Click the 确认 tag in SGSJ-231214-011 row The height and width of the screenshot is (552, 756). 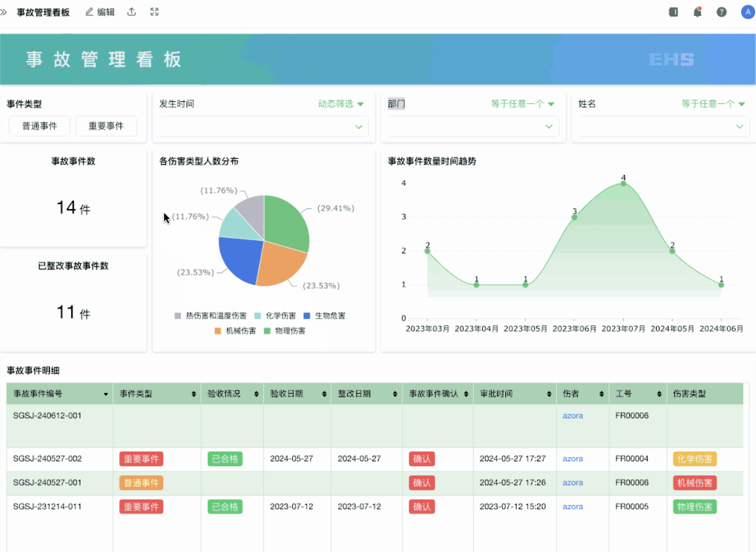pyautogui.click(x=422, y=507)
